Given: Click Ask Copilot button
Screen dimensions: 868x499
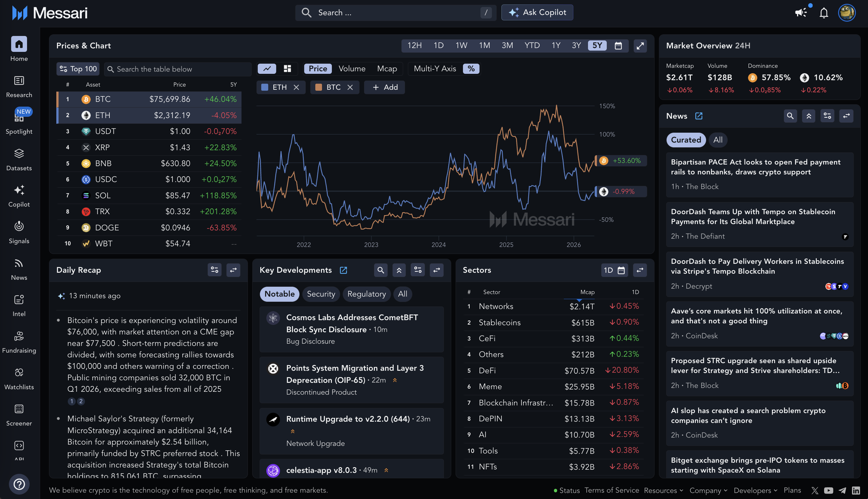Looking at the screenshot, I should click(537, 12).
